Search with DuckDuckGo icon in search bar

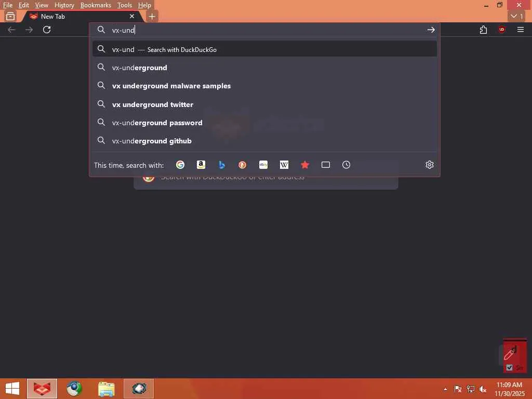coord(242,165)
